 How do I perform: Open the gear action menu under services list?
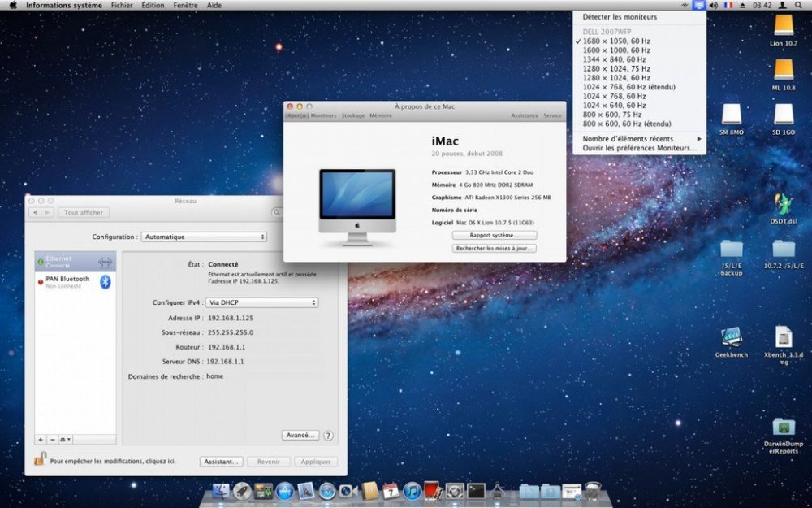65,439
